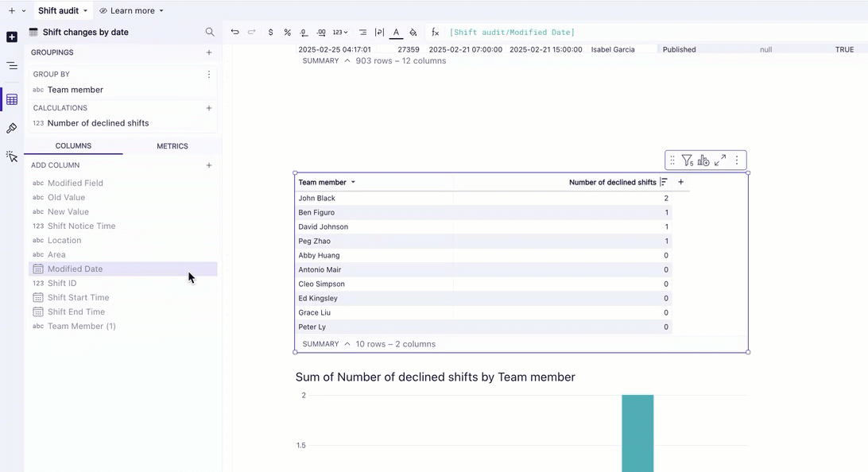Open the Learn more page tab
Screen dimensions: 868x472
click(132, 10)
